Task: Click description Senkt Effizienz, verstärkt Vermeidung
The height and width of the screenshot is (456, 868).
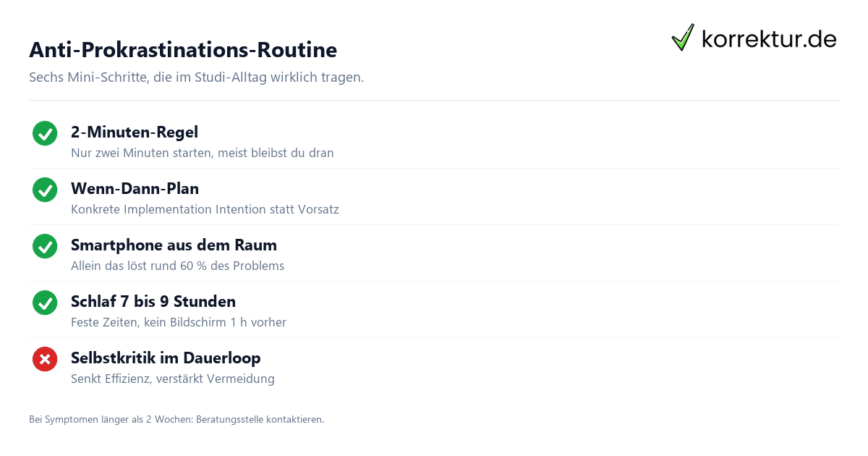Action: tap(173, 379)
